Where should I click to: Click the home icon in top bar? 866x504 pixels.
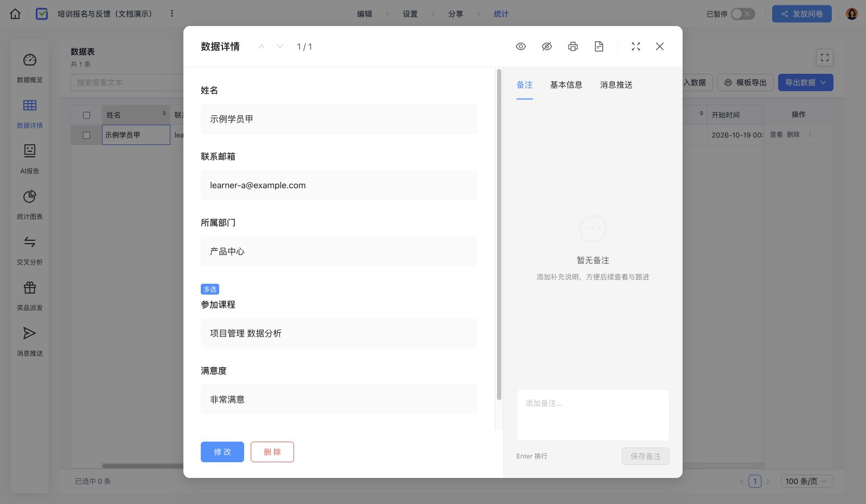[15, 14]
